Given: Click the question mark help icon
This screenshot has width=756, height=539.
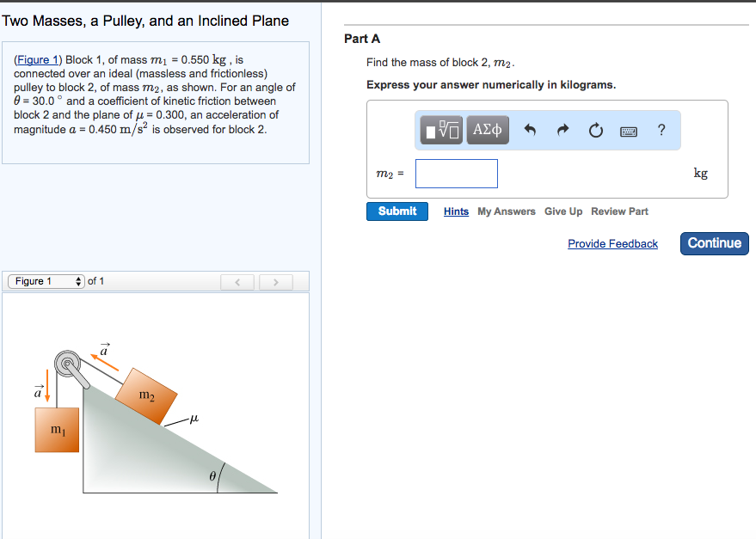Looking at the screenshot, I should coord(660,130).
